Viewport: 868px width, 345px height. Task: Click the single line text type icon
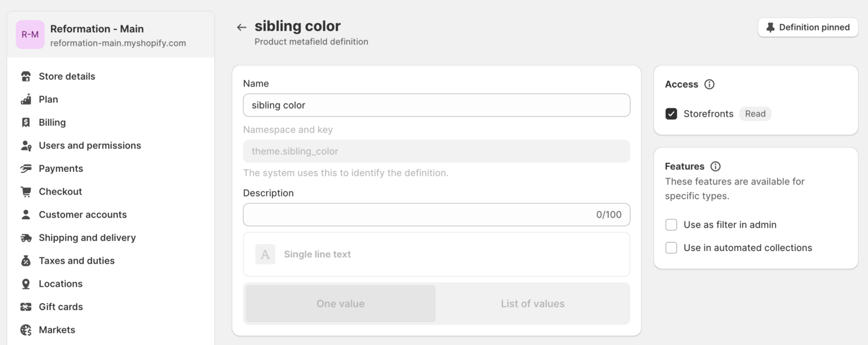coord(265,254)
